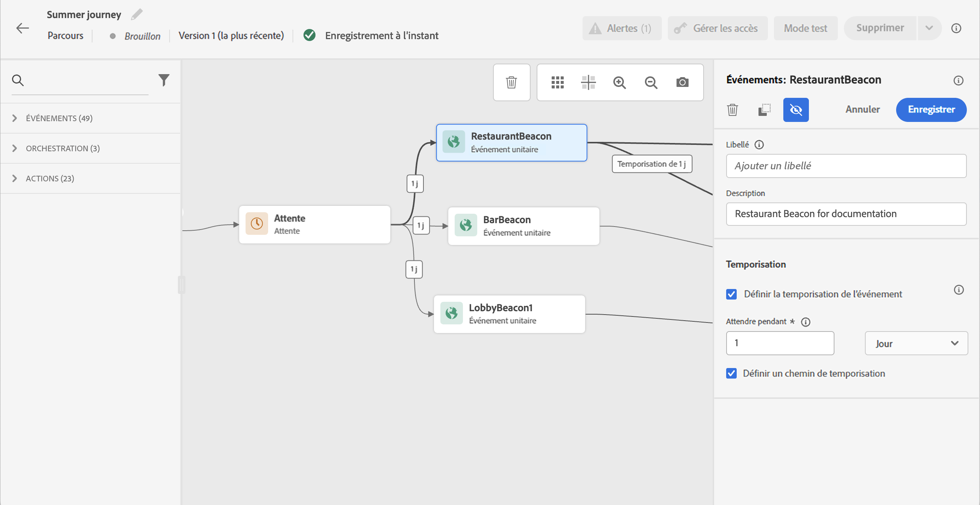This screenshot has height=505, width=980.
Task: Expand the ÉVÉNEMENTS (49) section
Action: click(14, 119)
